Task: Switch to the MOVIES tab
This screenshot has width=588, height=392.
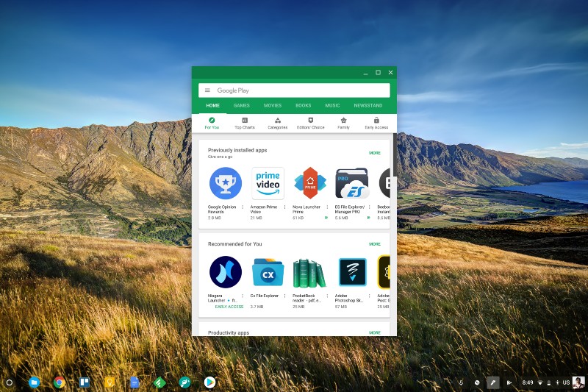Action: click(273, 105)
